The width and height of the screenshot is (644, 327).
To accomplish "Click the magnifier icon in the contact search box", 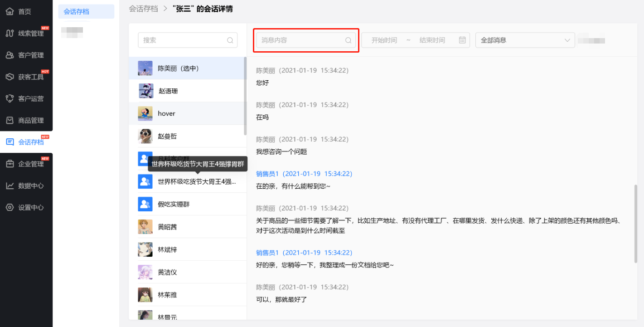I will click(230, 40).
